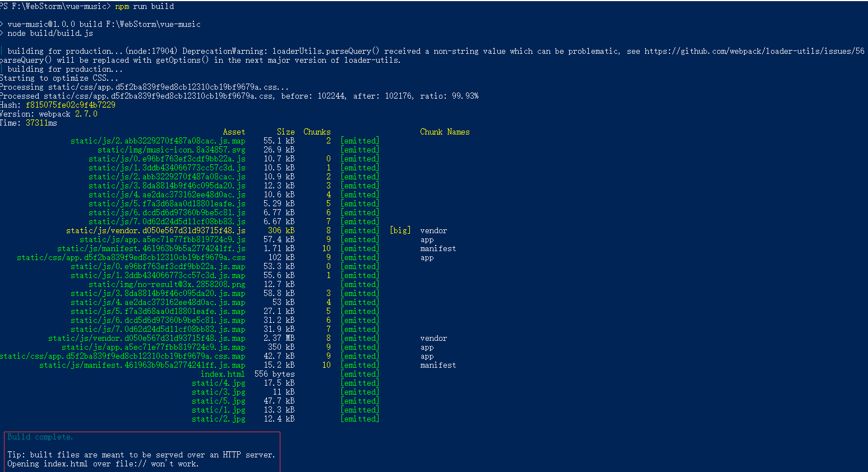Click 'Starting to optimize CSS...' line
The height and width of the screenshot is (472, 868).
click(59, 78)
